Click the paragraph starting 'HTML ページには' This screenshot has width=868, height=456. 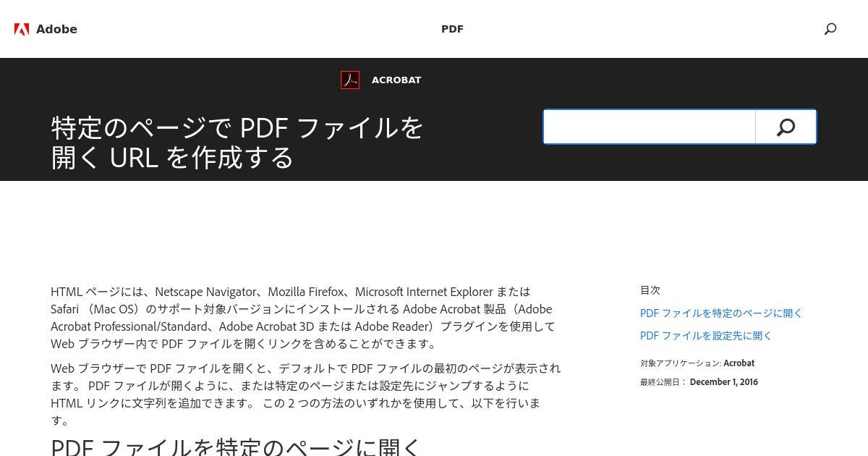(304, 318)
